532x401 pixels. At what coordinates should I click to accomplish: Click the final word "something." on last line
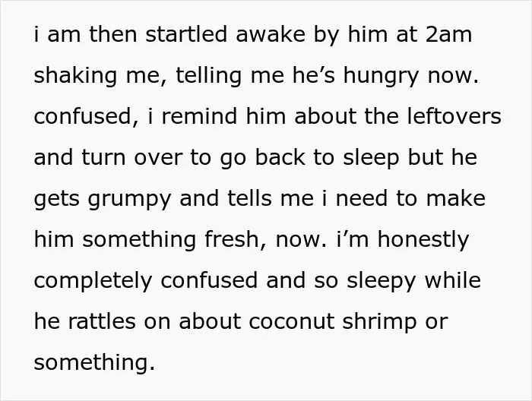click(x=94, y=363)
